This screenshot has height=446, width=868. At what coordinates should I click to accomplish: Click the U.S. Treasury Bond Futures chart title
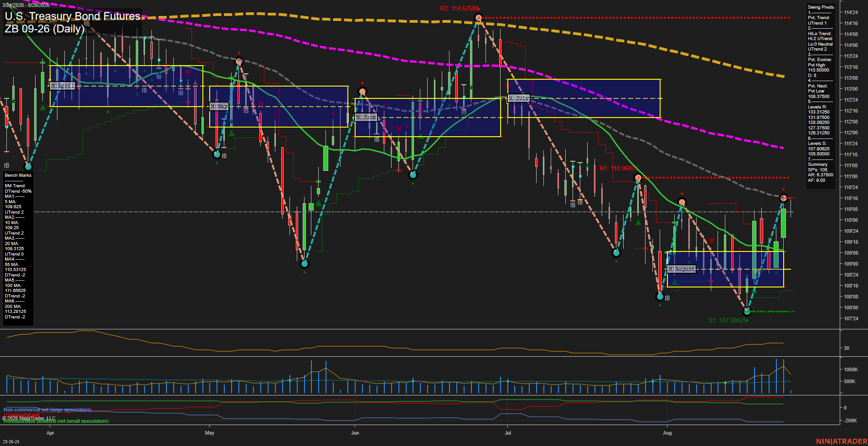tap(72, 16)
